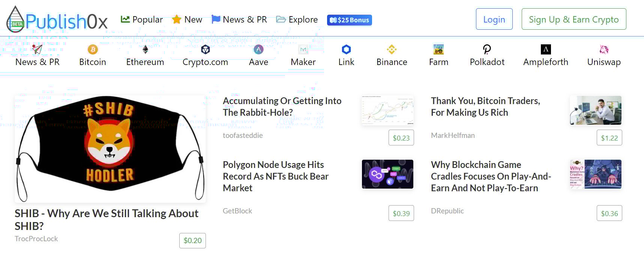Image resolution: width=644 pixels, height=254 pixels.
Task: Click the $0.39 tip amount on Polygon post
Action: coord(401,213)
